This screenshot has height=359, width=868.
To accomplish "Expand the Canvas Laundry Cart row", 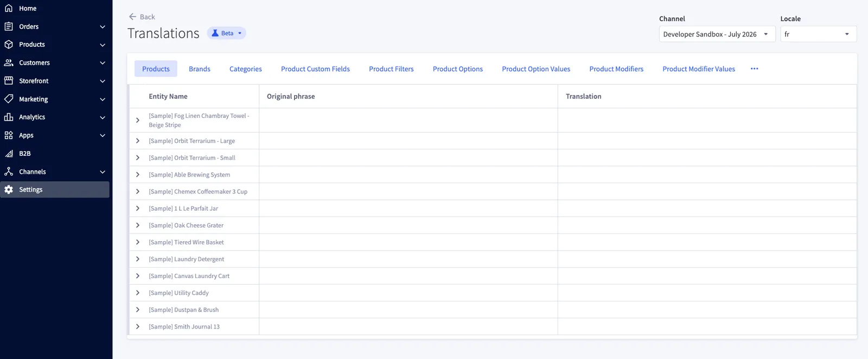I will pos(138,275).
